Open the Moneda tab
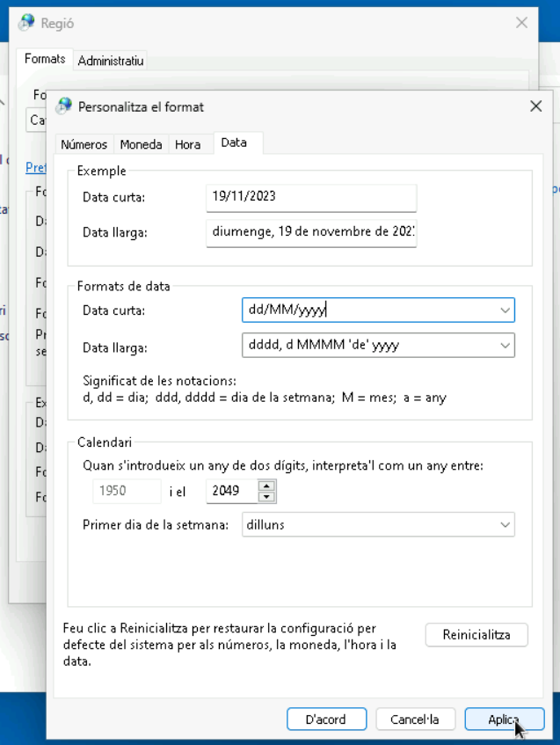560x745 pixels. (x=141, y=144)
